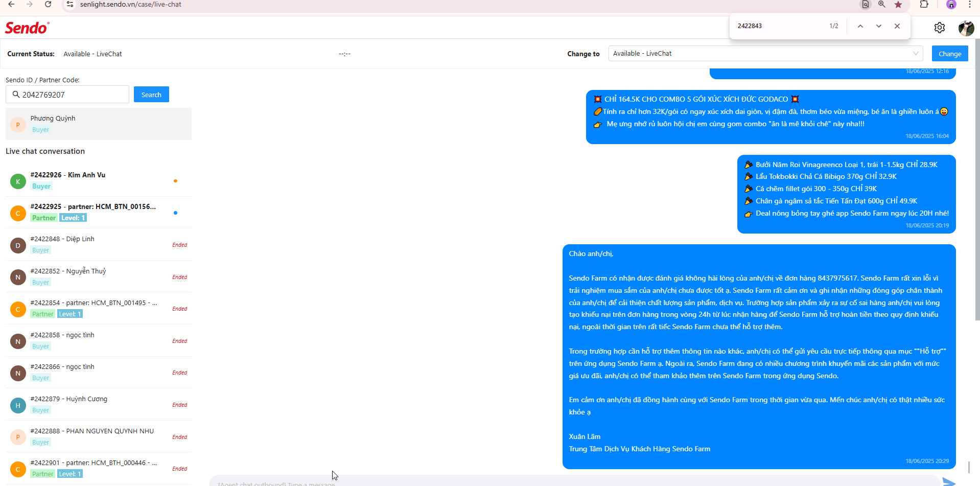The image size is (980, 486).
Task: Click the 18/06/2025 20:29 message timestamp
Action: [927, 461]
